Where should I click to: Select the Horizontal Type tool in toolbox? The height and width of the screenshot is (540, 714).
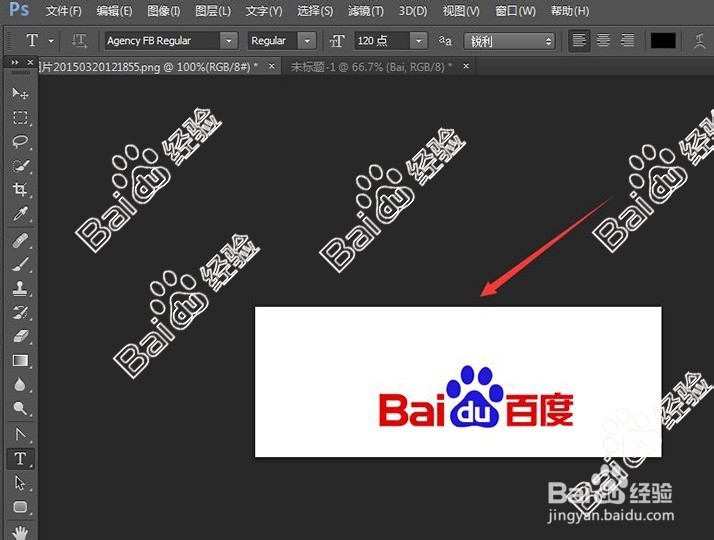pos(20,458)
